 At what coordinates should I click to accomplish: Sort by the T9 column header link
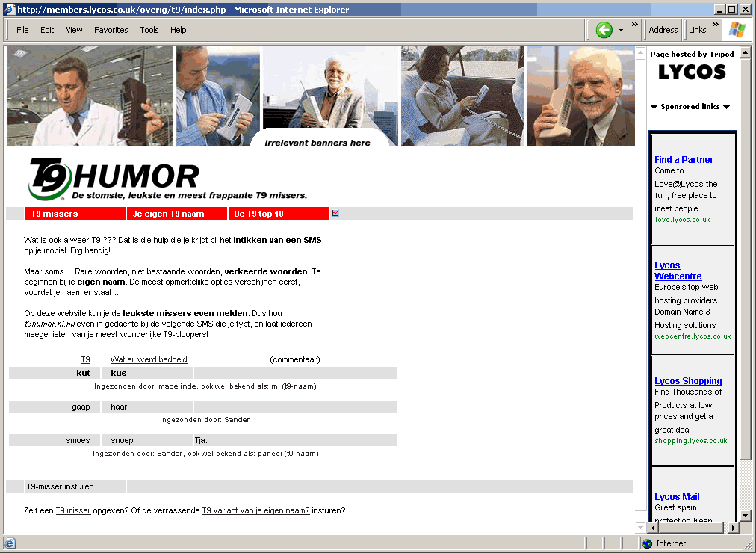click(85, 359)
